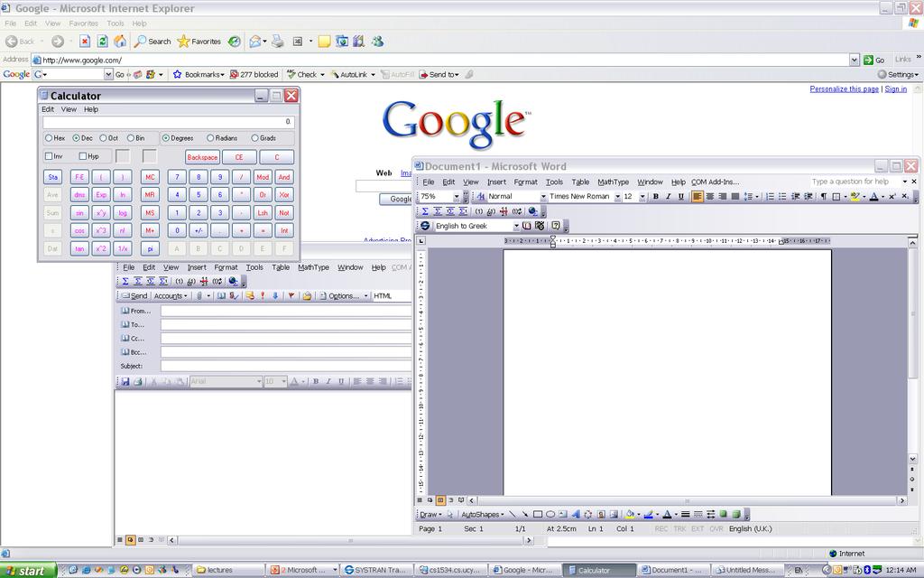Image resolution: width=924 pixels, height=578 pixels.
Task: Click the Check Names icon in message toolbar
Action: [x=234, y=295]
